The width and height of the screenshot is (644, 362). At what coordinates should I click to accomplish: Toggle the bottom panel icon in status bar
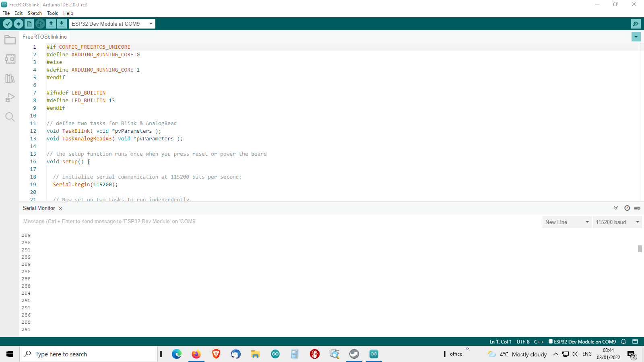[635, 341]
